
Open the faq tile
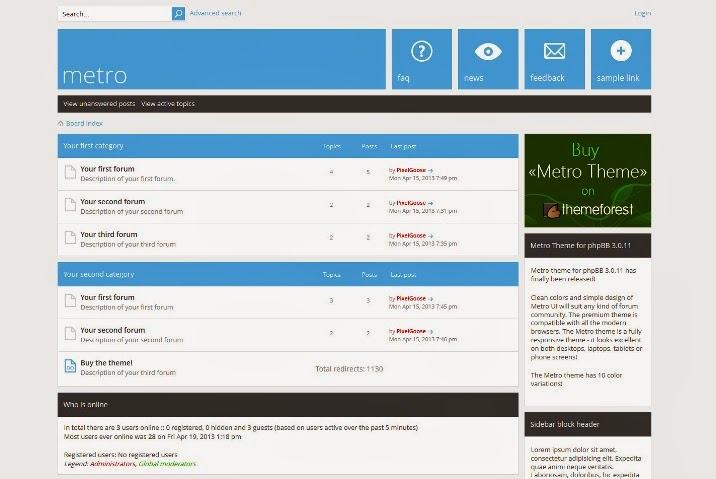click(421, 59)
